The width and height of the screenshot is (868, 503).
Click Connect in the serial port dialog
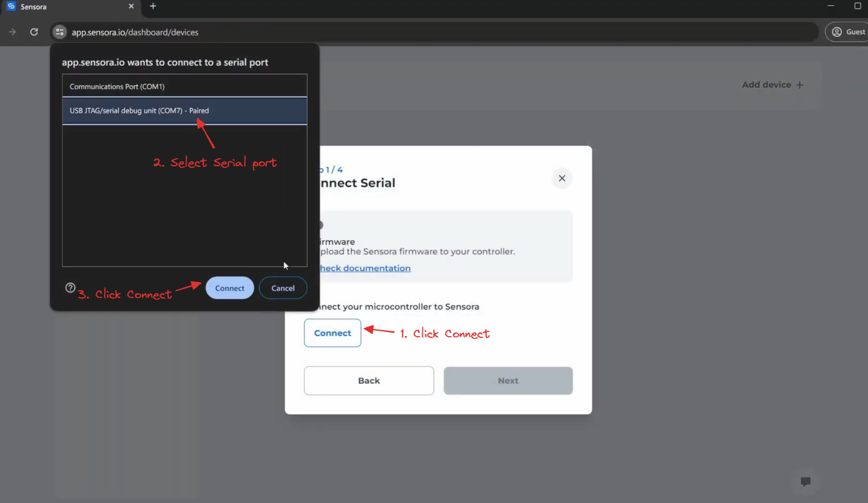[x=230, y=288]
